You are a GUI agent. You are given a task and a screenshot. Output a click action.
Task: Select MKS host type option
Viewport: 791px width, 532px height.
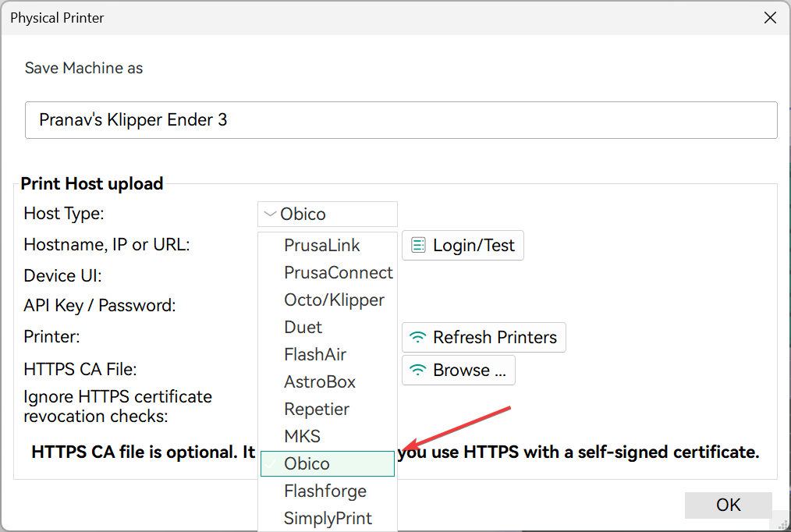(x=328, y=436)
